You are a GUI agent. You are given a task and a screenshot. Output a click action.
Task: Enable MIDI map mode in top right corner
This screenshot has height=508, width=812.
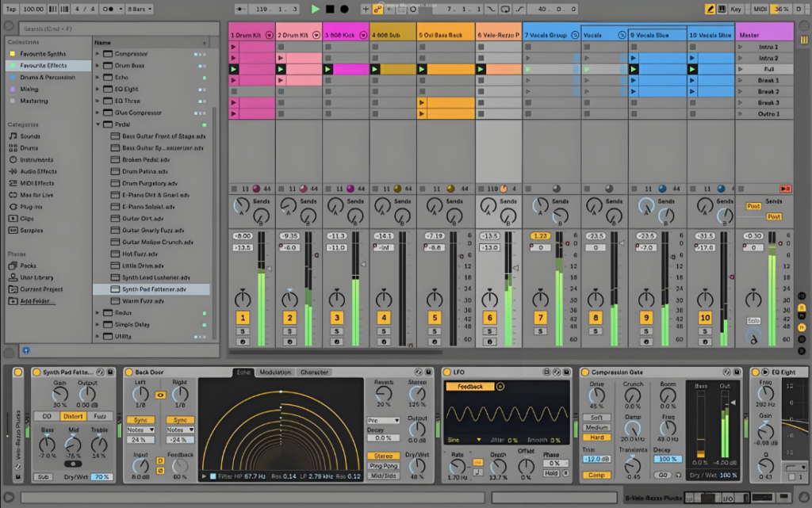click(x=760, y=9)
